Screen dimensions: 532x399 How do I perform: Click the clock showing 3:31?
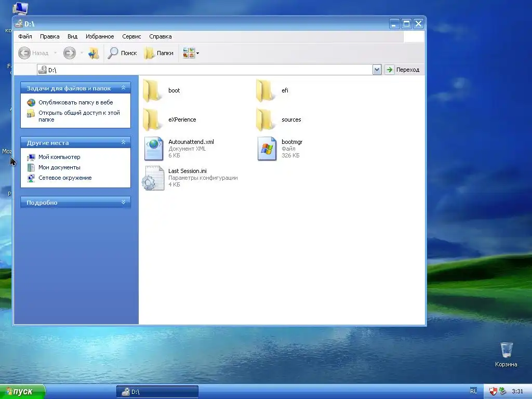pyautogui.click(x=517, y=391)
